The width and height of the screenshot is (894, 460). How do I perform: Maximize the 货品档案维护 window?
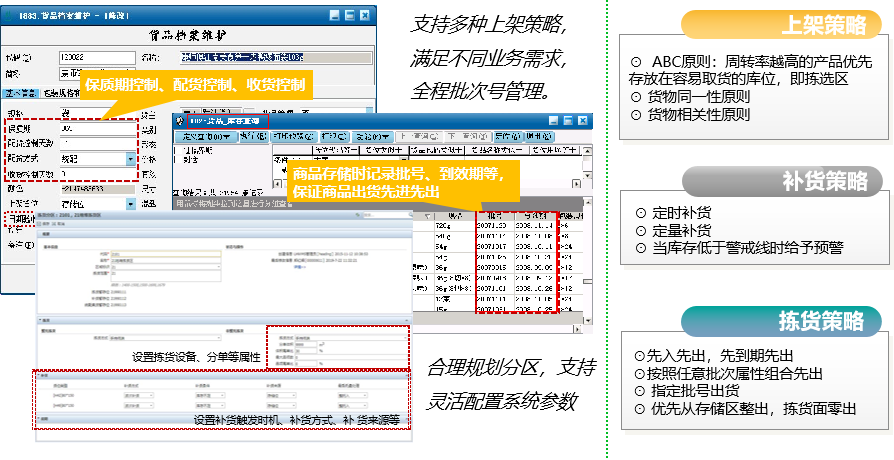349,16
